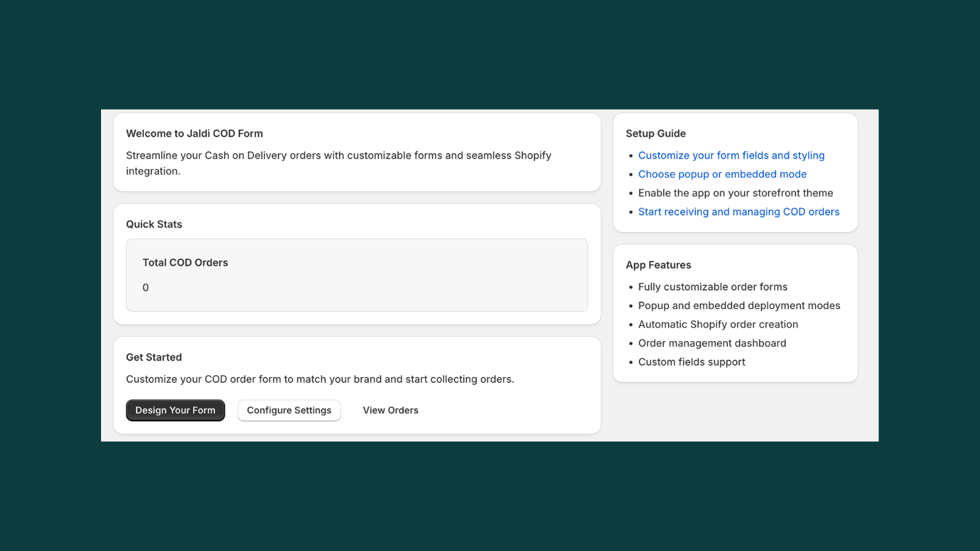The image size is (980, 551).
Task: Select the View Orders action
Action: (x=390, y=410)
